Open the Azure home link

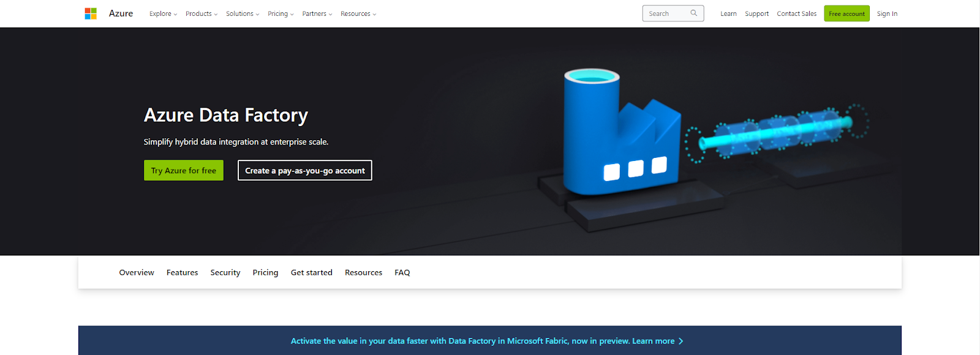pyautogui.click(x=121, y=13)
